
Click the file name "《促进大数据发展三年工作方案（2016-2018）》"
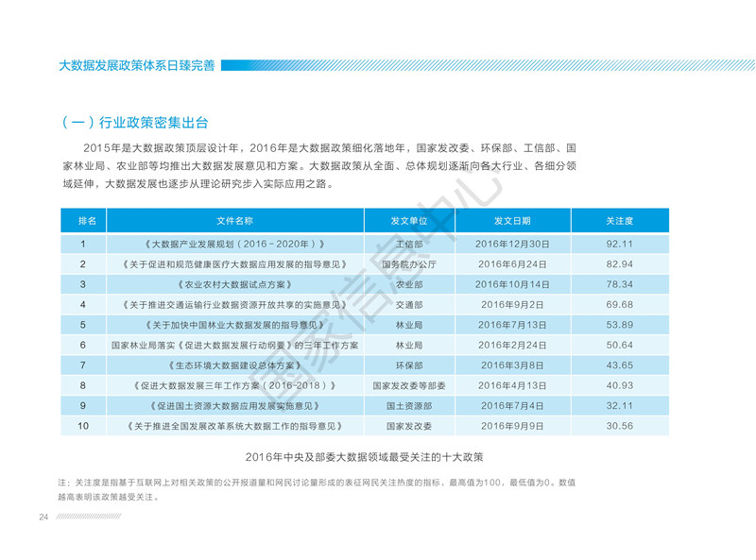click(234, 386)
